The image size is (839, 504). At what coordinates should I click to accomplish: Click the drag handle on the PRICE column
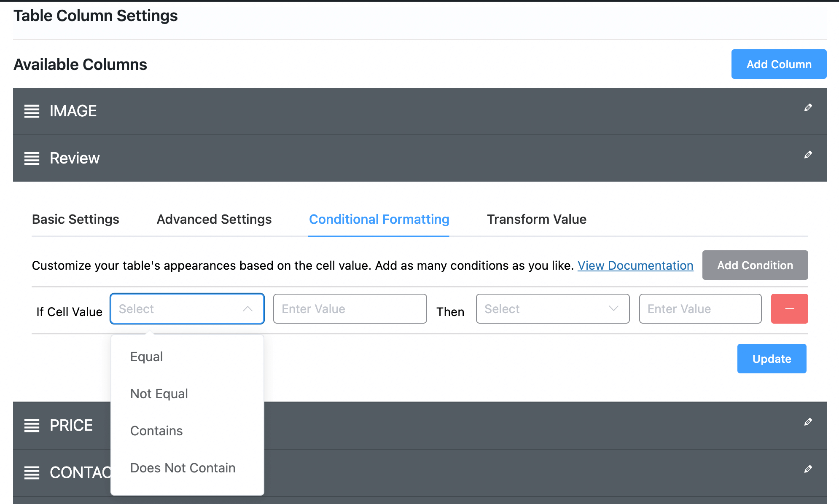click(32, 425)
